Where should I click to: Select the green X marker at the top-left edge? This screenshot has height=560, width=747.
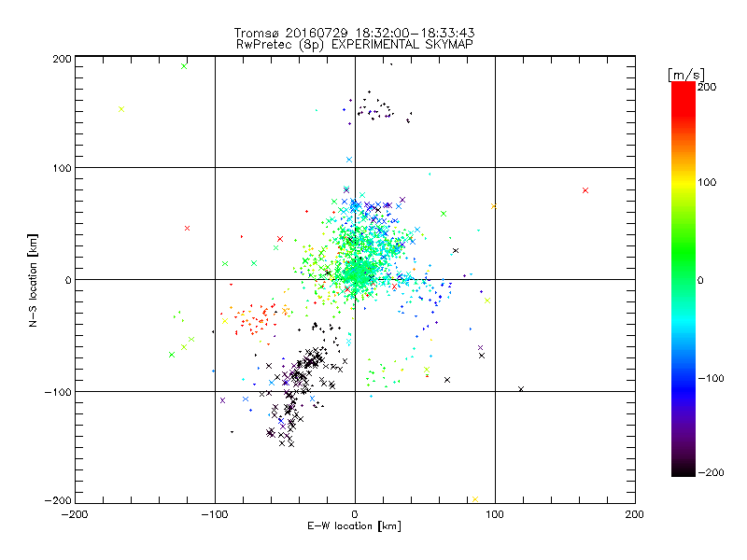[x=184, y=66]
